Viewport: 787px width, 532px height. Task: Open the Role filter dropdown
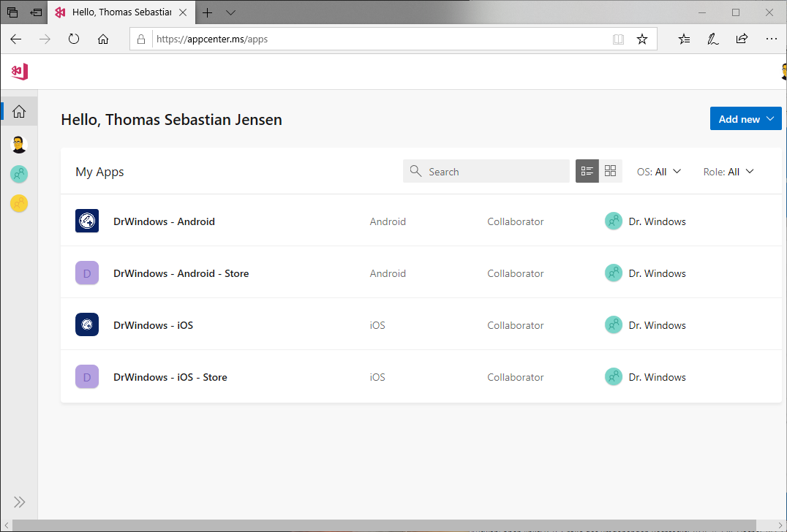[x=728, y=172]
